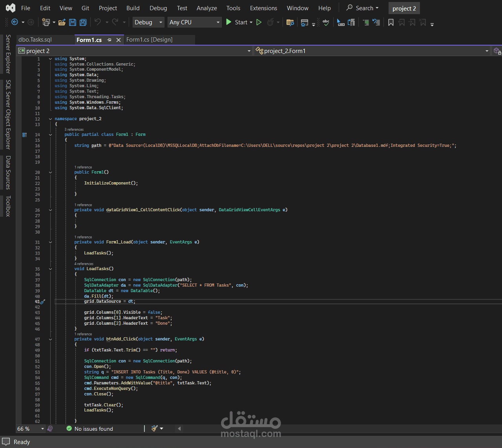502x448 pixels.
Task: Navigate backward with the blue arrow icon
Action: 15,22
